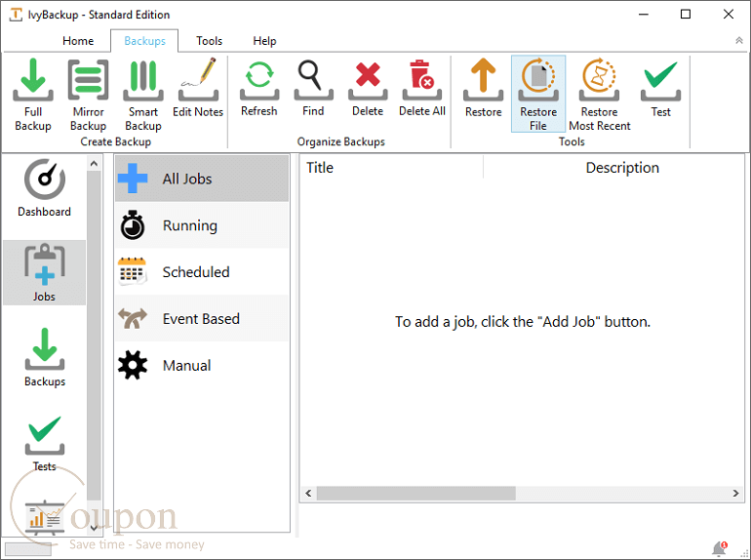
Task: Open the Dashboard from the sidebar
Action: pos(44,188)
